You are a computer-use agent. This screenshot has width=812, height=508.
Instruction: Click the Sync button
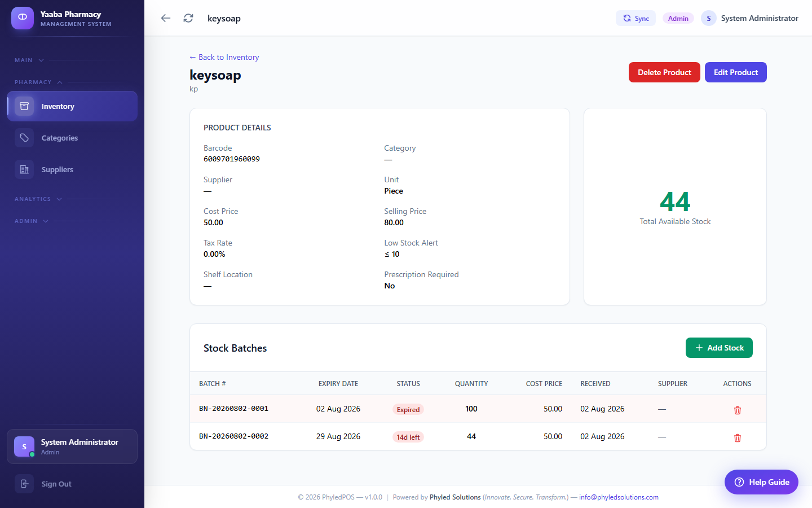(x=636, y=18)
